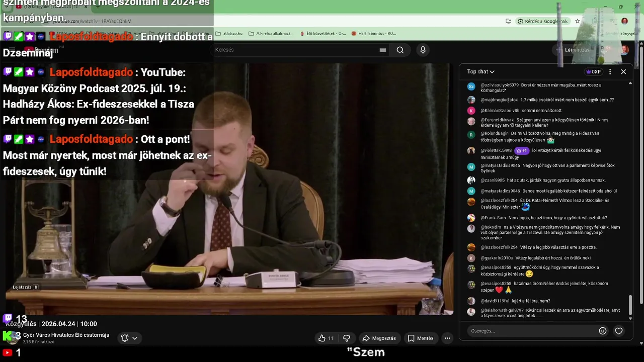Click the YouTube search magnifier button

coord(400,50)
